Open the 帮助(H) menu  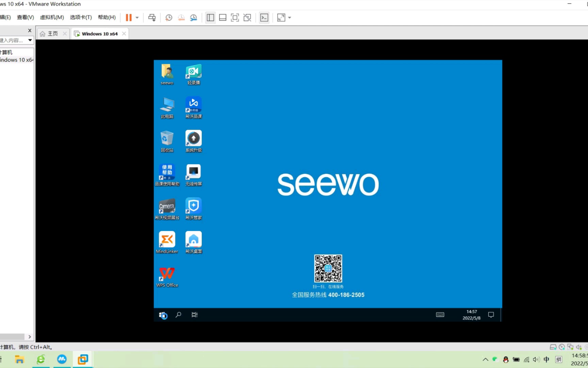[107, 17]
